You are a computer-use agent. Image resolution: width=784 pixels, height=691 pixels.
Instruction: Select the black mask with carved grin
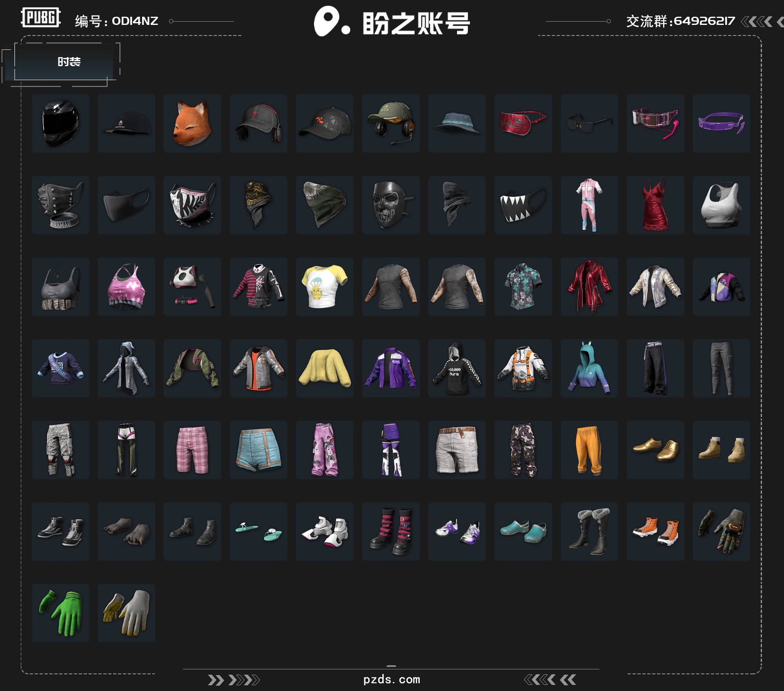pyautogui.click(x=391, y=205)
